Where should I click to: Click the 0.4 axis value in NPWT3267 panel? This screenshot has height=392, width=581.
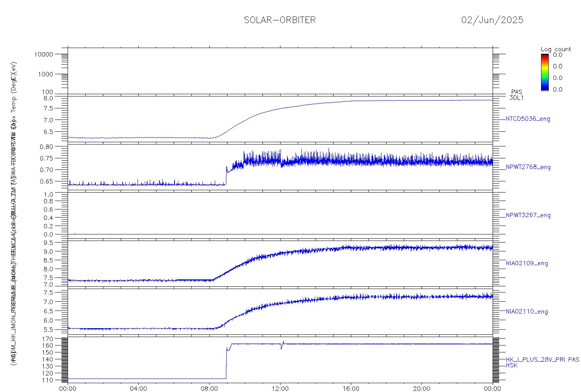[48, 218]
